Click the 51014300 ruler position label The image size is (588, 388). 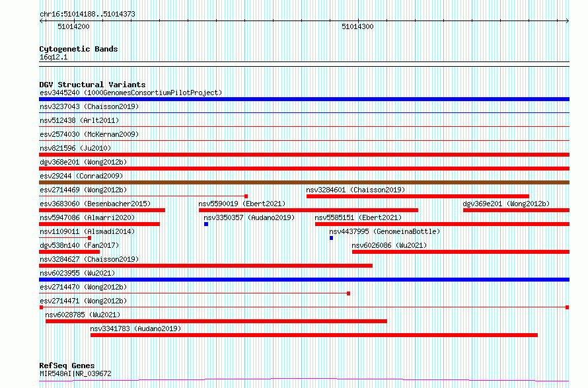pos(357,26)
